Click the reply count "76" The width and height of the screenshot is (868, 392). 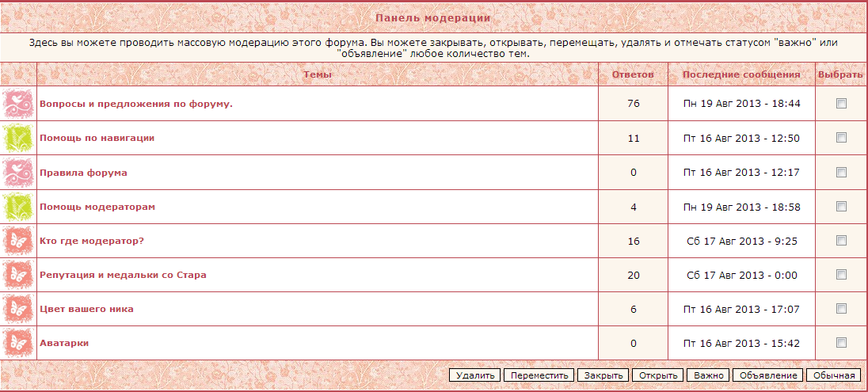(x=634, y=104)
